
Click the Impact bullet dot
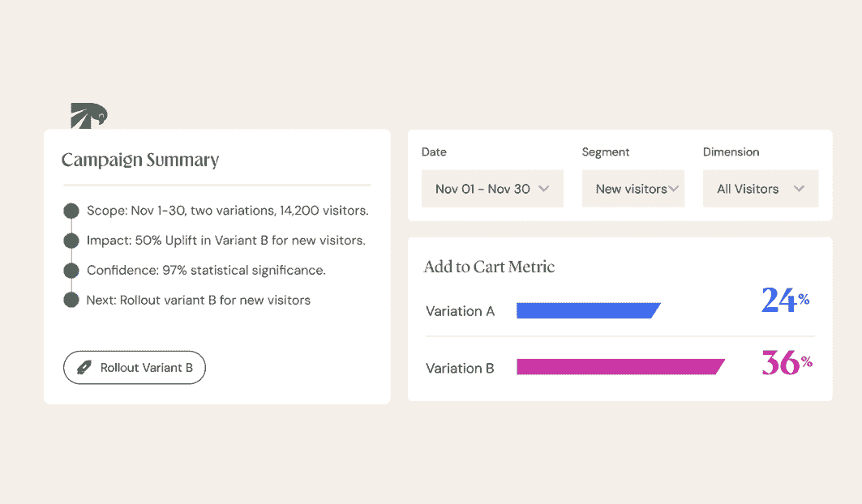[x=71, y=241]
